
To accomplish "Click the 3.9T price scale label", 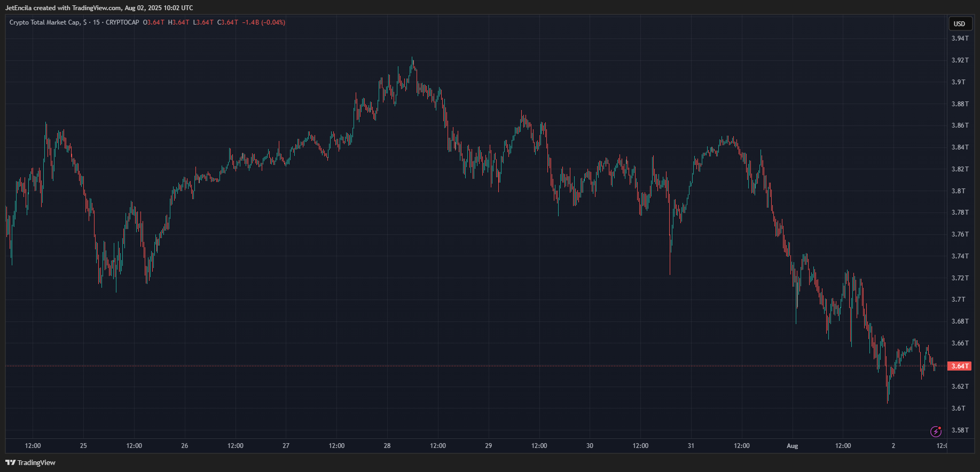I will click(958, 82).
